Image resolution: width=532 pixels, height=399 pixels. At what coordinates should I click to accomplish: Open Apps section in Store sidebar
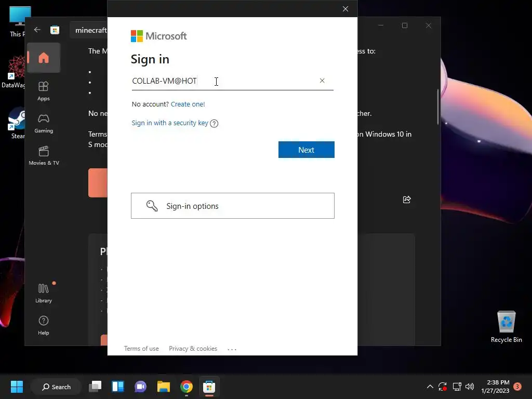click(44, 91)
